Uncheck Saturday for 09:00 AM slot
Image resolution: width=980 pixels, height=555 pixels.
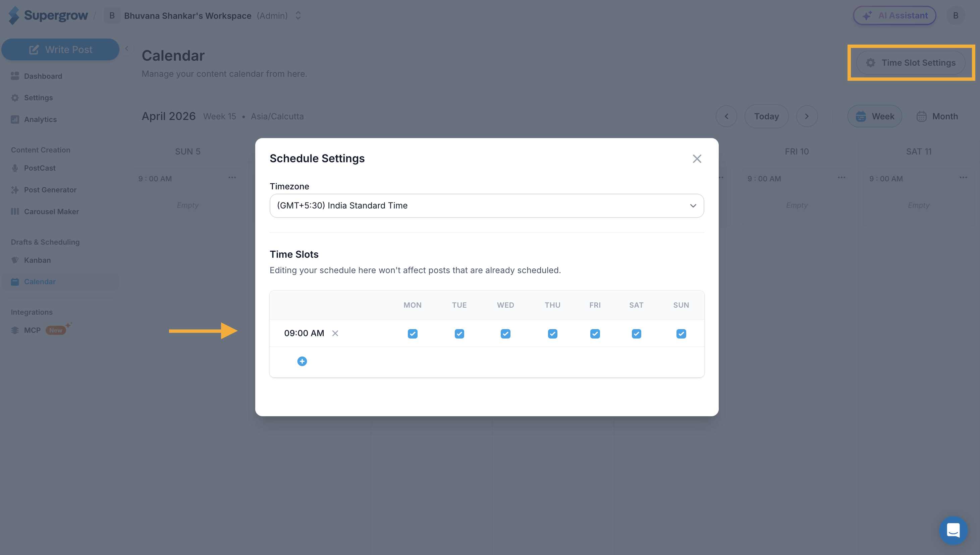[x=636, y=333]
